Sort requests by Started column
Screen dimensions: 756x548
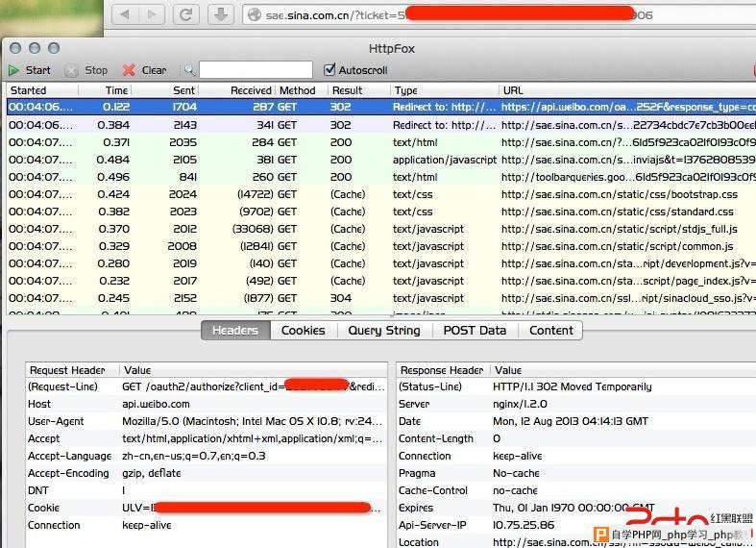(x=42, y=90)
